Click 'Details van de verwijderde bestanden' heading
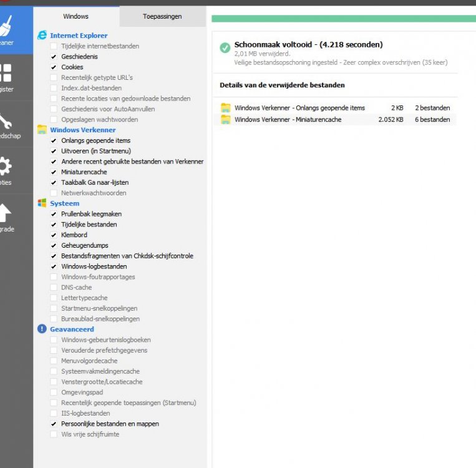This screenshot has height=468, width=476. coord(282,85)
